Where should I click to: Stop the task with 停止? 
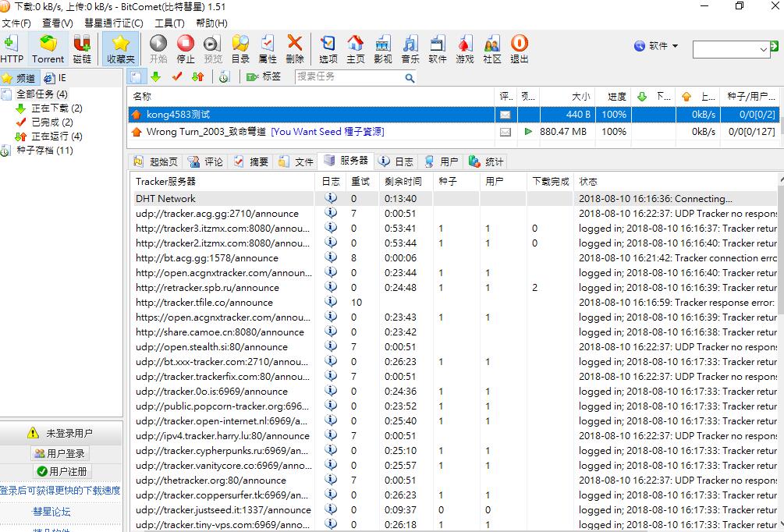[186, 49]
